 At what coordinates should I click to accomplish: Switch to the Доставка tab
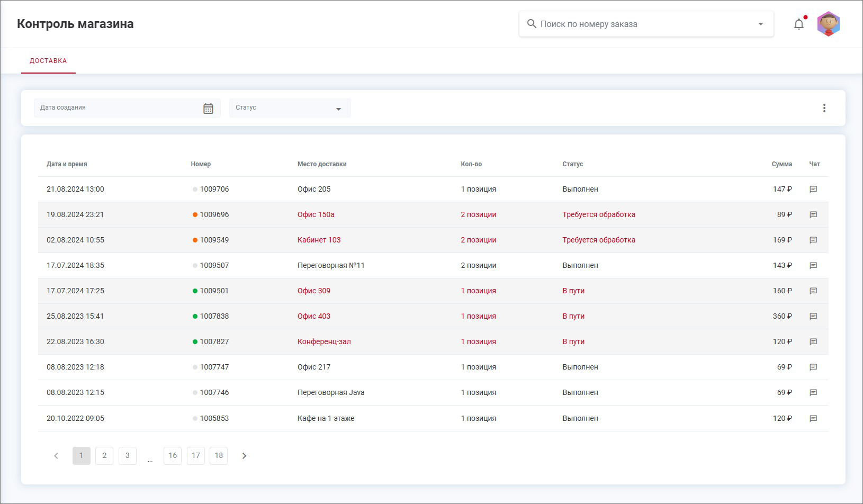(48, 61)
